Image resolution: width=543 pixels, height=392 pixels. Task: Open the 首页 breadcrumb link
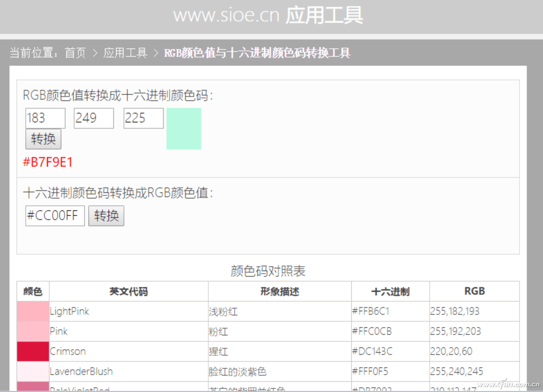click(75, 53)
